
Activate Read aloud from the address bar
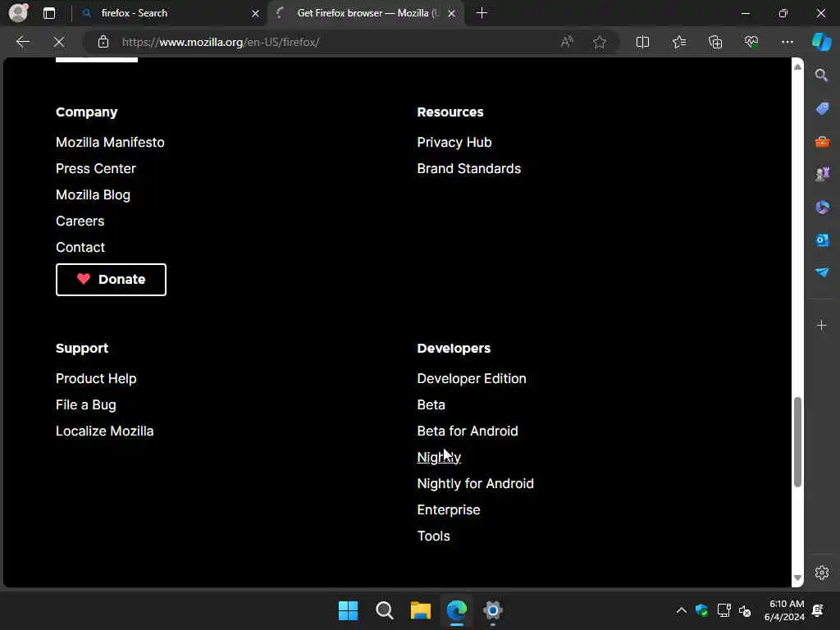coord(567,42)
